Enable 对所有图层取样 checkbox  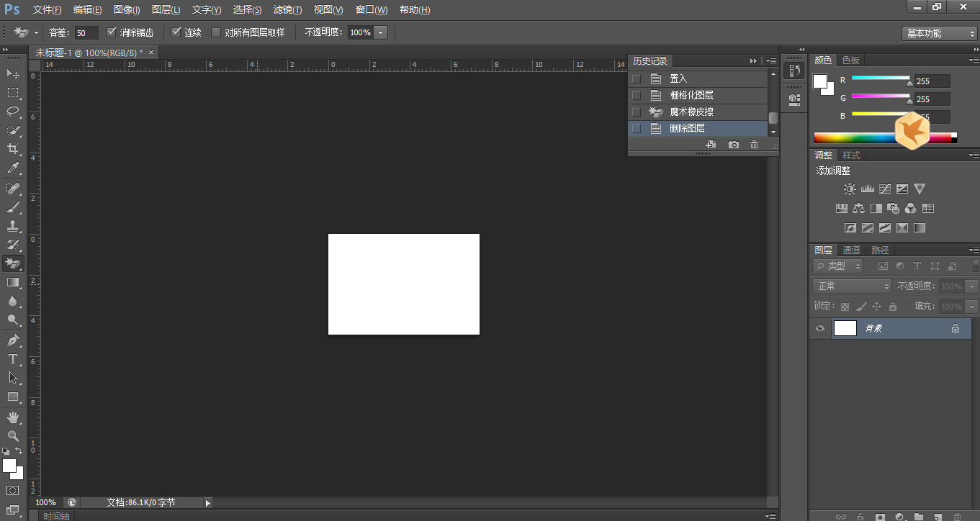pos(216,32)
